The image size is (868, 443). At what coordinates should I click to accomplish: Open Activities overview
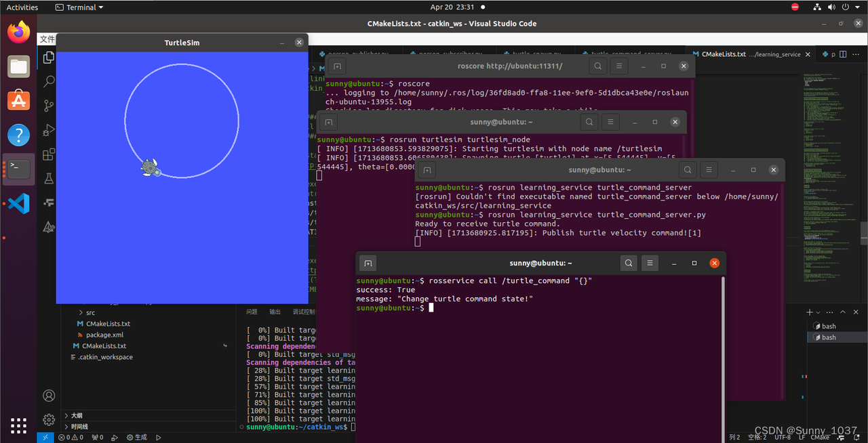22,7
